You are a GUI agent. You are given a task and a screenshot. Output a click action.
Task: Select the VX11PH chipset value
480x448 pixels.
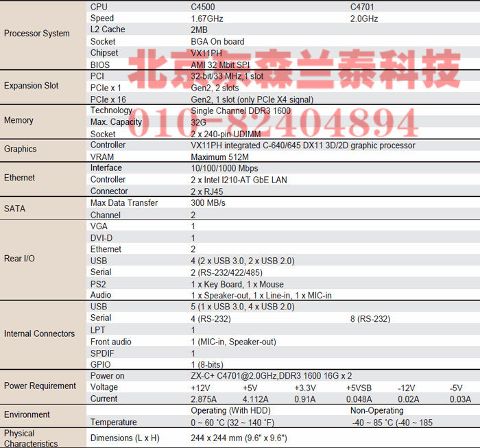[x=208, y=53]
